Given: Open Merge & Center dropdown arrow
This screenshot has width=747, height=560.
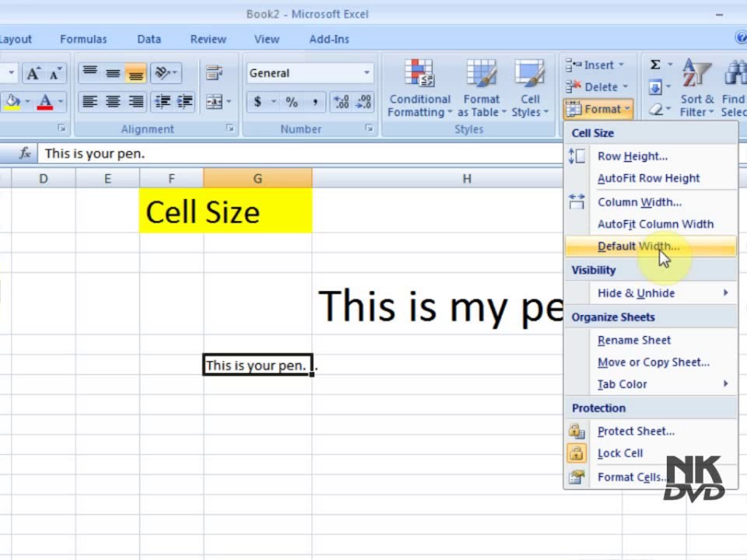Looking at the screenshot, I should pos(229,101).
